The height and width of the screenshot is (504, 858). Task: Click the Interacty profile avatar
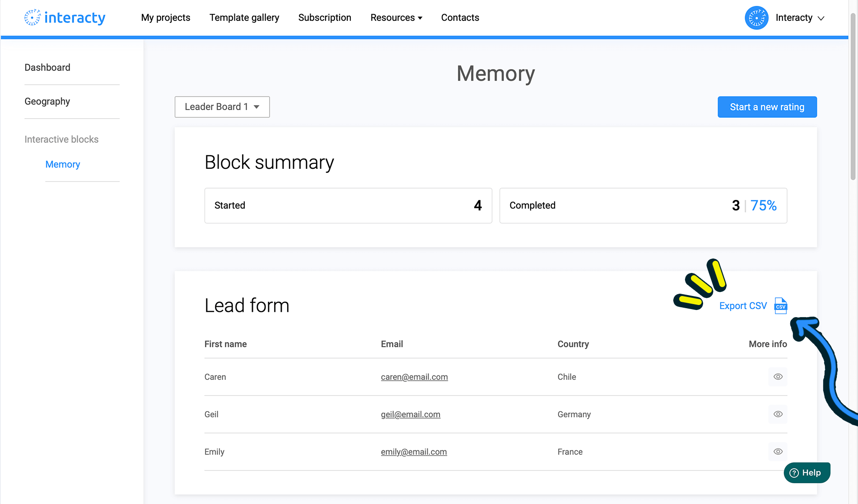coord(756,18)
